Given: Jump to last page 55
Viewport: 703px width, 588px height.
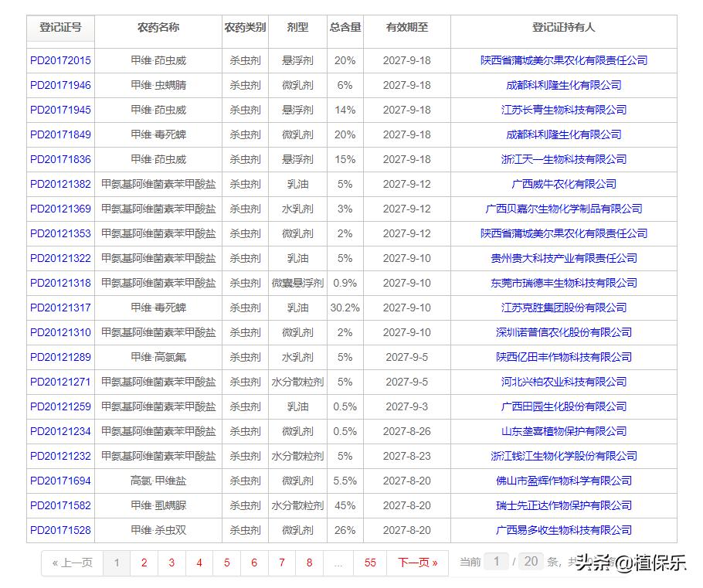Looking at the screenshot, I should [370, 563].
